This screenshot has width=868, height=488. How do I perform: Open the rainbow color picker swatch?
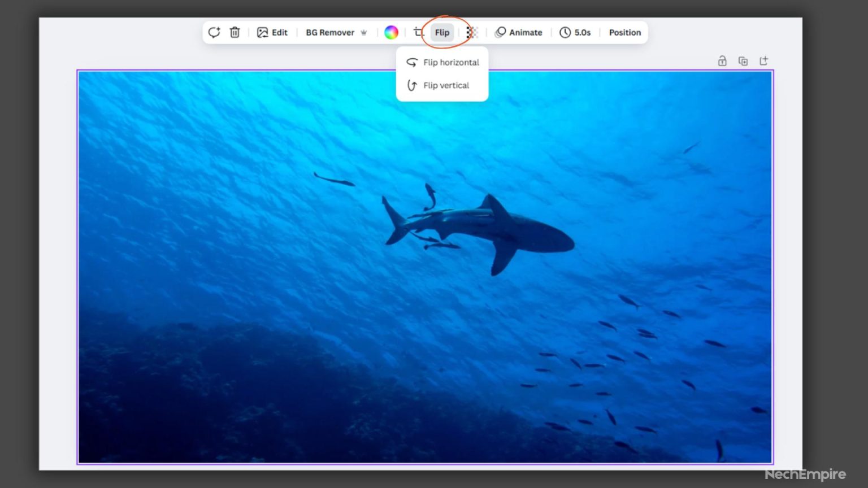[391, 32]
